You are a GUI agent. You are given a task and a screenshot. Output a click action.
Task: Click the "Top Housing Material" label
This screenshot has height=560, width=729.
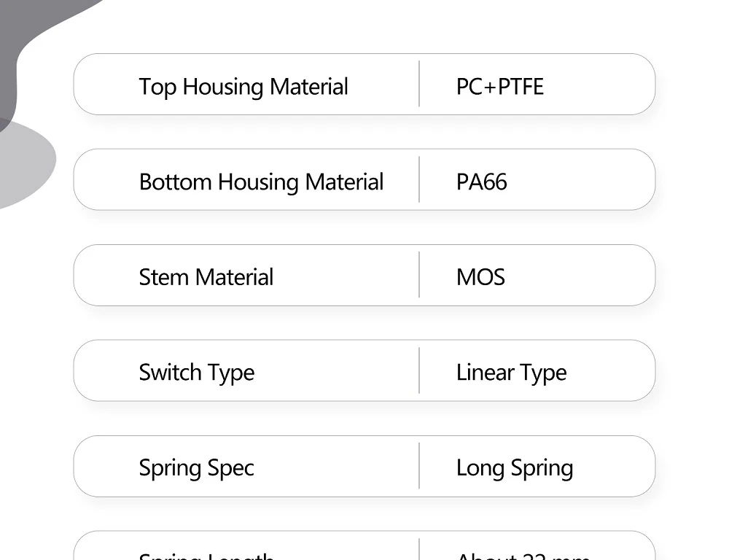coord(243,87)
